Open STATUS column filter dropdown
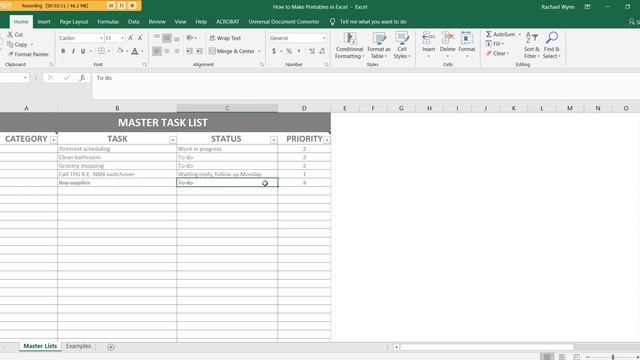 [273, 140]
